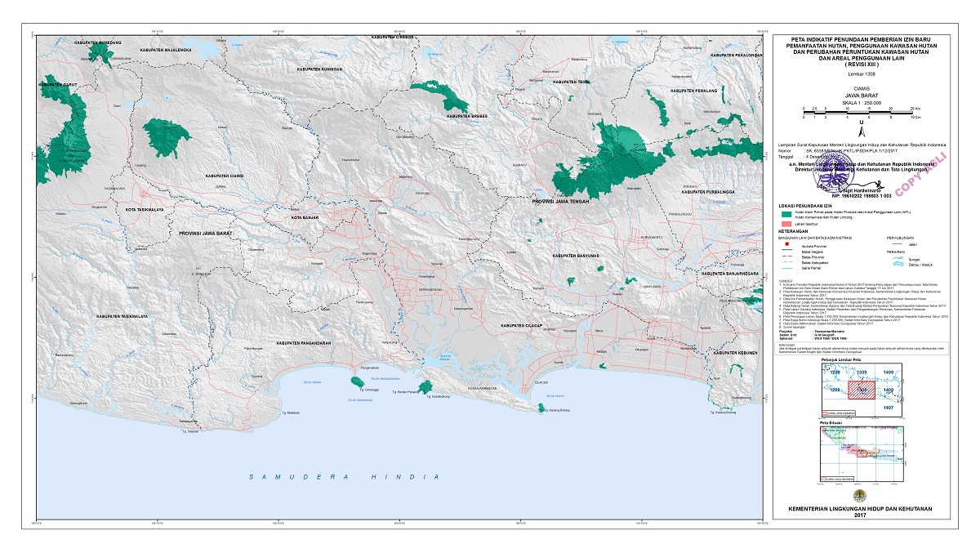Screen dimensions: 980x553
Task: Click the 'PROVINSI JAWA BARAT' map label
Action: 206,234
